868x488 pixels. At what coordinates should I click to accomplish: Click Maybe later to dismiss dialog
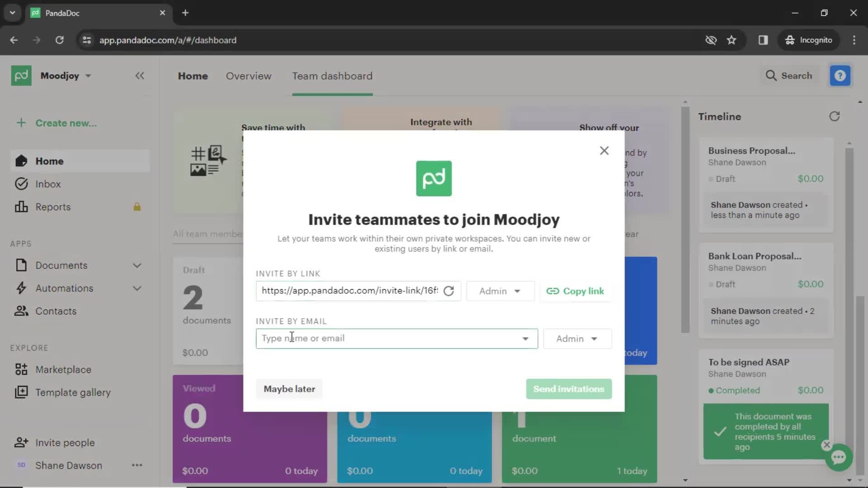(290, 389)
